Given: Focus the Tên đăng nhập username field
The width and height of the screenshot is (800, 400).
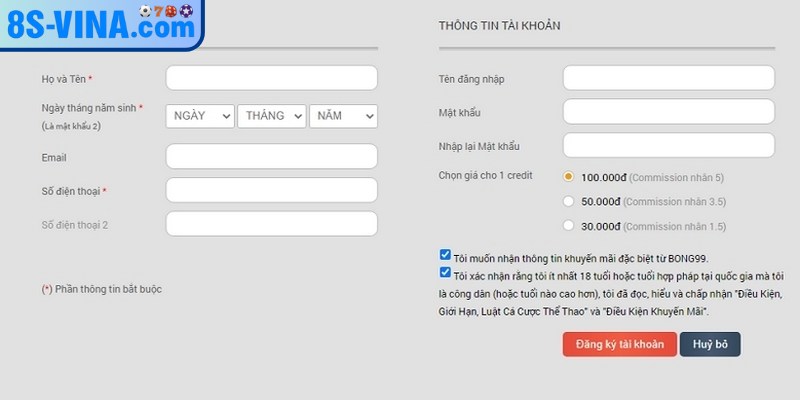Looking at the screenshot, I should [x=668, y=78].
